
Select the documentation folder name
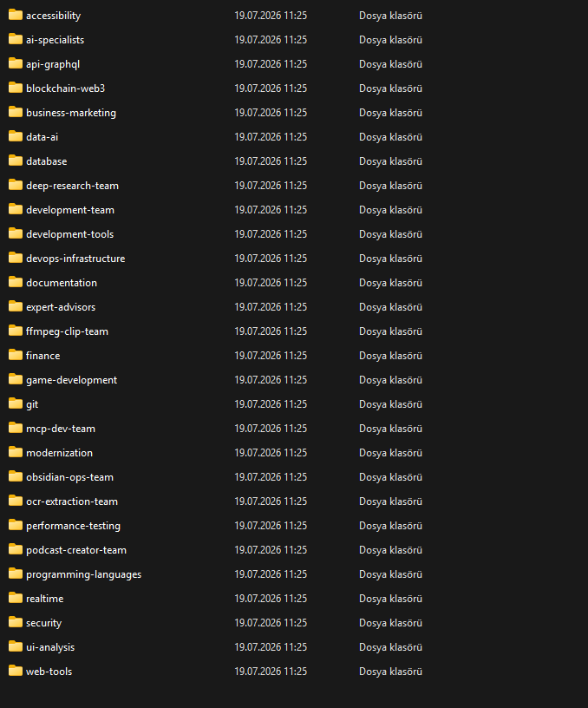[x=62, y=283]
